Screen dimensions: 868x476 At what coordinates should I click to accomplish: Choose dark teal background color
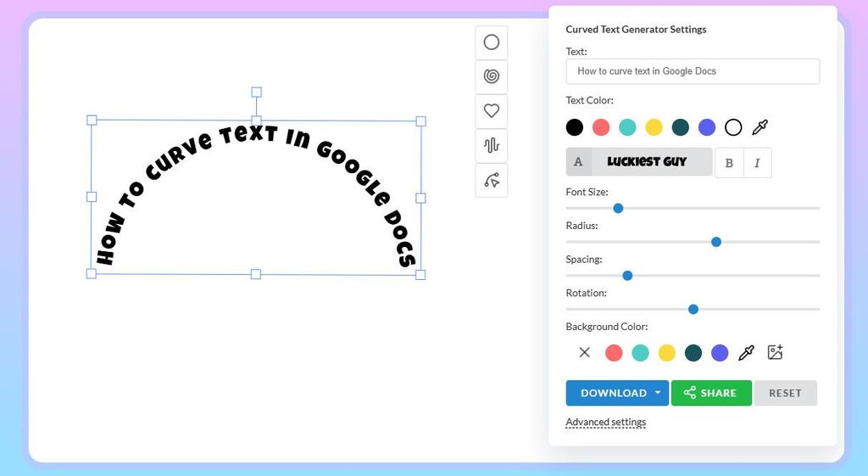point(693,352)
